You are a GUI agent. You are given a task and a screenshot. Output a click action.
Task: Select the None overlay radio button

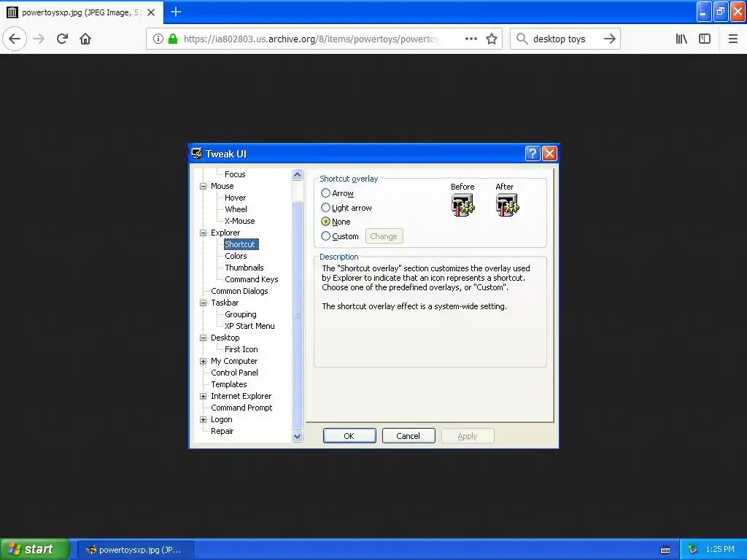(x=325, y=222)
